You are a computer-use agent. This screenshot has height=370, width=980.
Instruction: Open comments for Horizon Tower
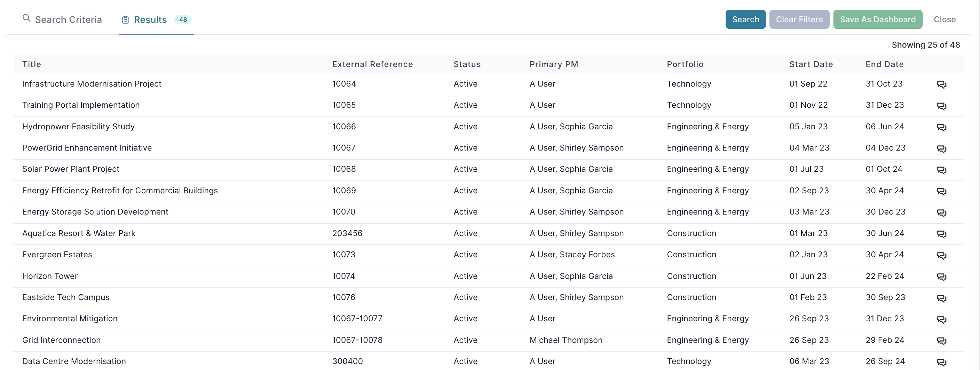[x=941, y=276]
